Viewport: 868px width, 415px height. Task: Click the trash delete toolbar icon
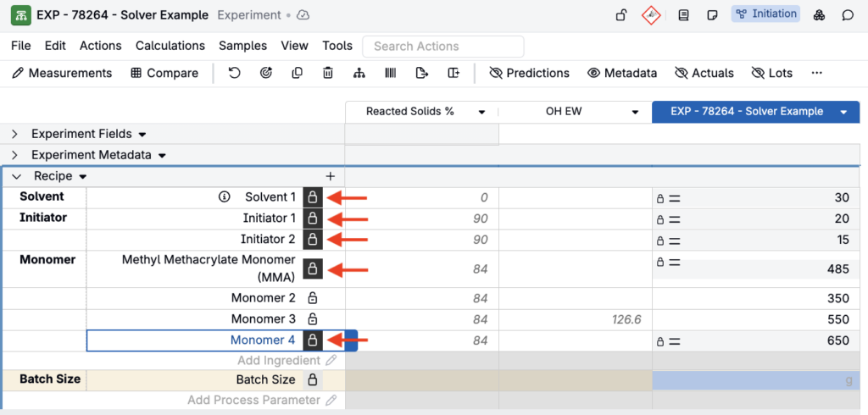[x=328, y=73]
